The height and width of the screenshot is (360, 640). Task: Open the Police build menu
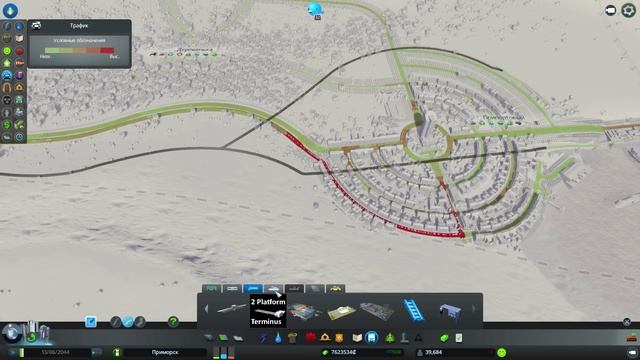pos(339,338)
